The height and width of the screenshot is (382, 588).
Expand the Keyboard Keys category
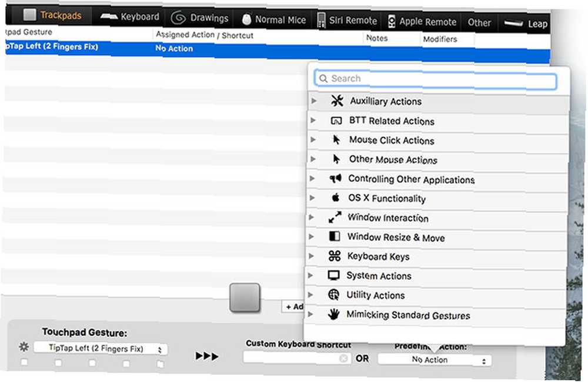click(311, 256)
